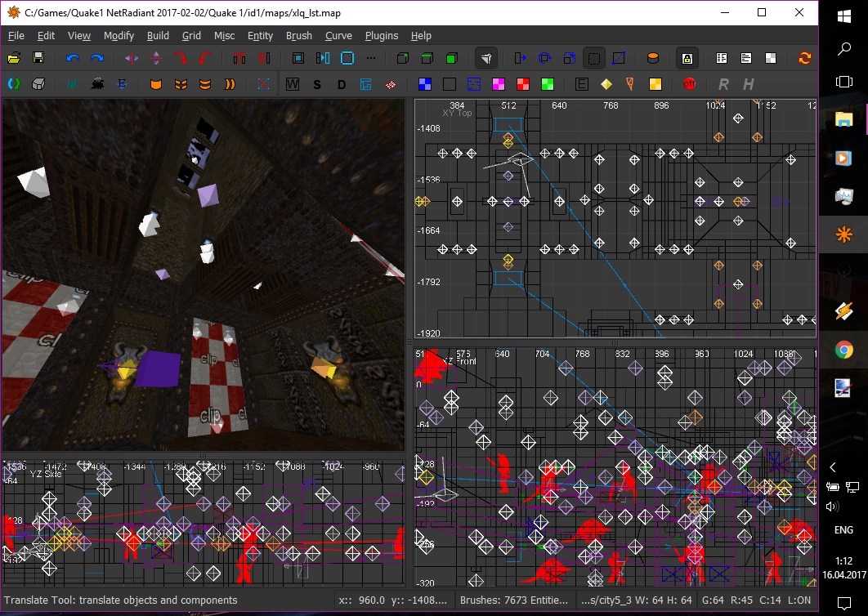Open the Build menu

tap(158, 35)
